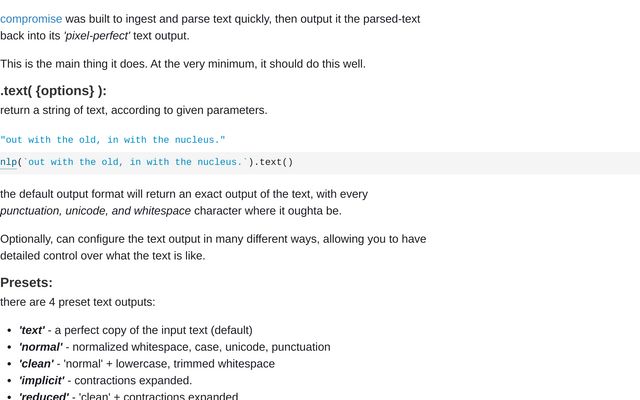640x400 pixels.
Task: Click the italic 'pixel-perfect' text
Action: 97,36
